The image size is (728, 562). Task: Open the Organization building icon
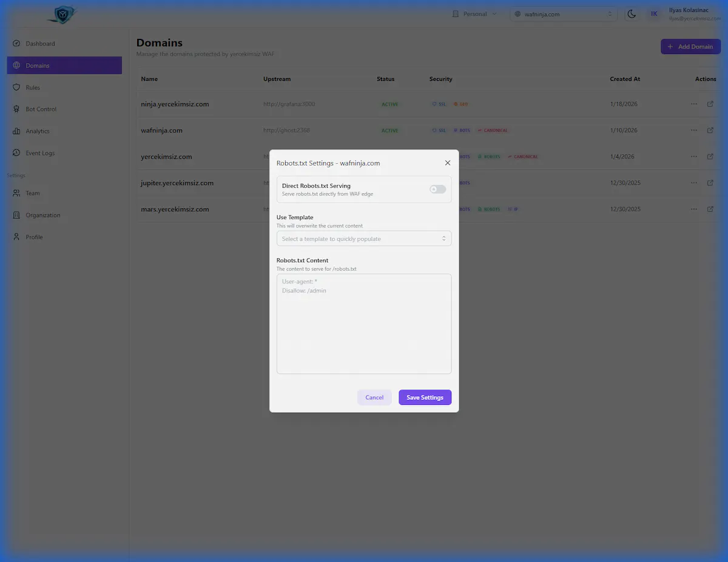(16, 215)
